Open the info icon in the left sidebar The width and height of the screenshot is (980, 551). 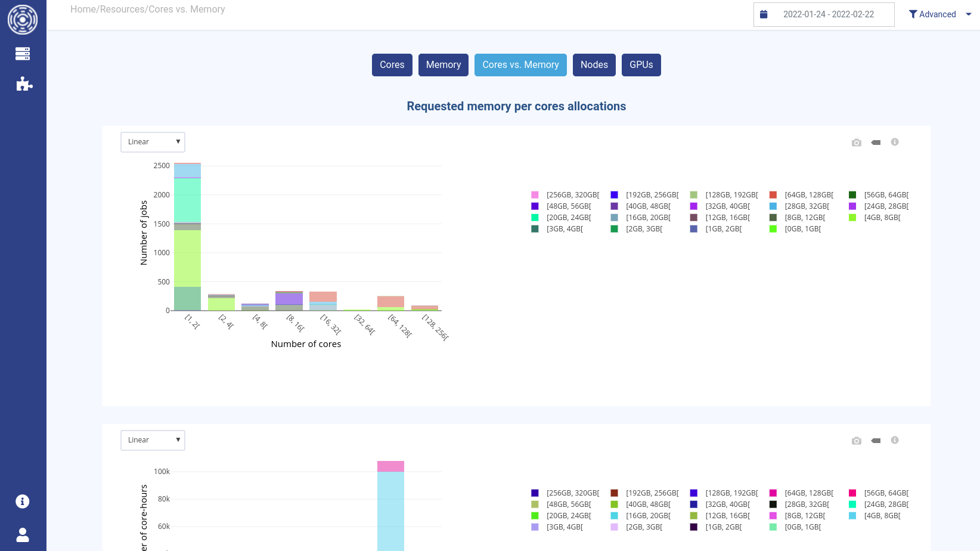pyautogui.click(x=23, y=502)
